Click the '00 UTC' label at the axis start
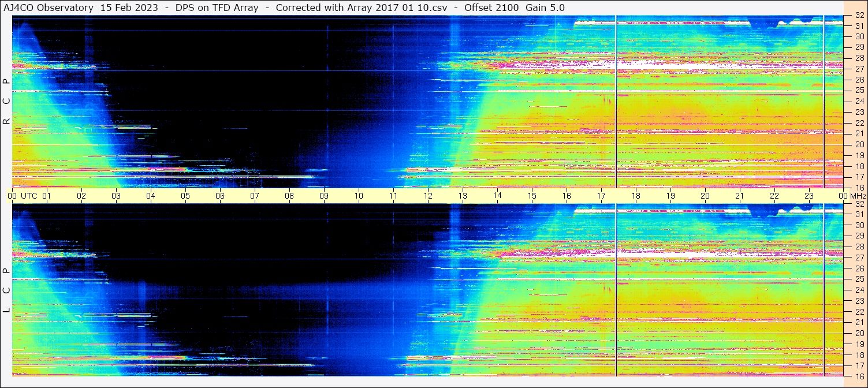This screenshot has width=868, height=388. 23,196
